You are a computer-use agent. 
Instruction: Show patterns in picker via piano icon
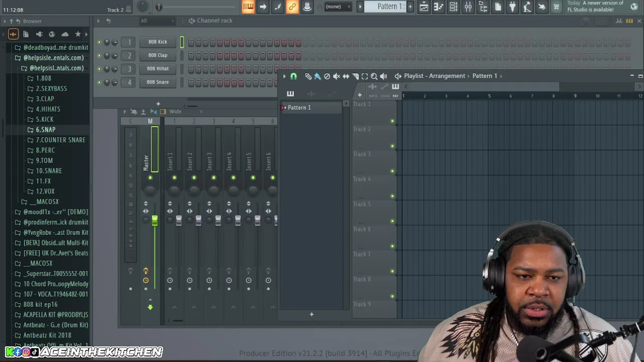click(290, 94)
